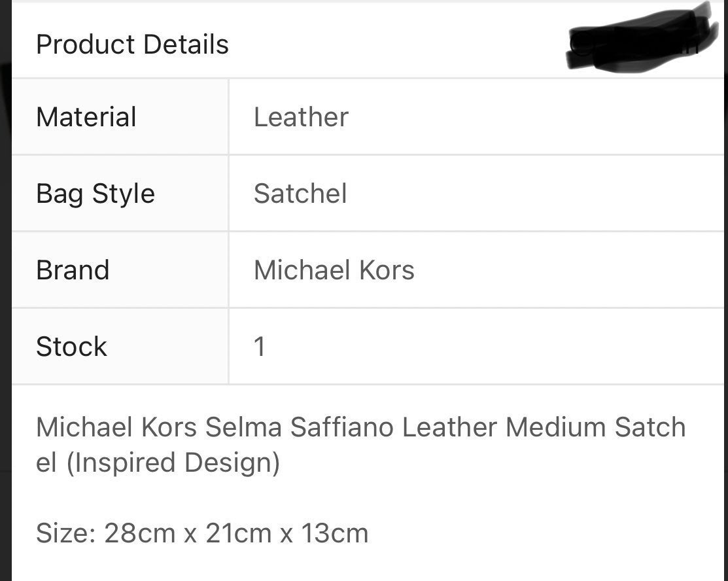
Task: Open the Michael Kors brand value
Action: pyautogui.click(x=334, y=270)
